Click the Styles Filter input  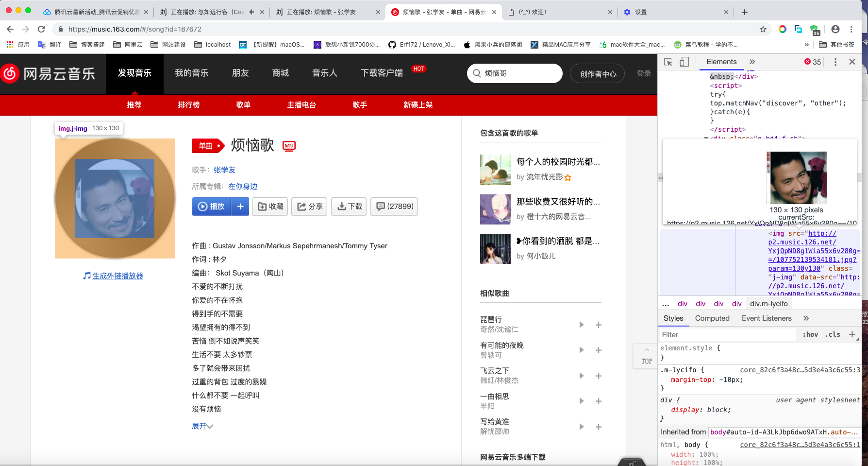727,334
